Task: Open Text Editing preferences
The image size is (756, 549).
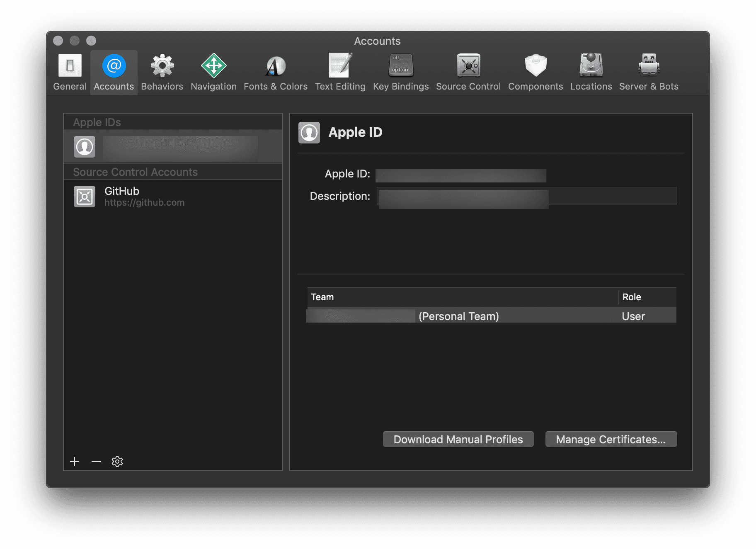Action: coord(340,72)
